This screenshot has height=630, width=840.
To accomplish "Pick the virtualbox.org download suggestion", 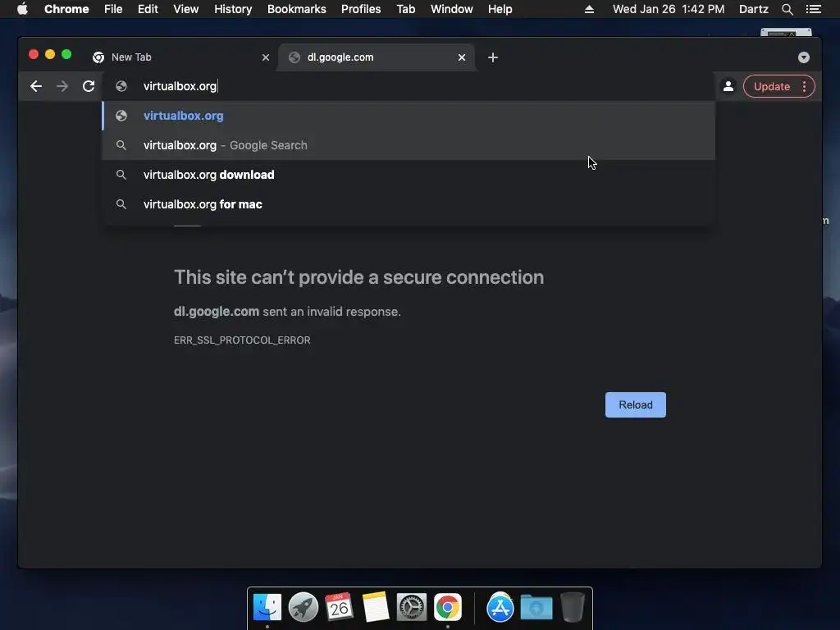I will (x=409, y=175).
